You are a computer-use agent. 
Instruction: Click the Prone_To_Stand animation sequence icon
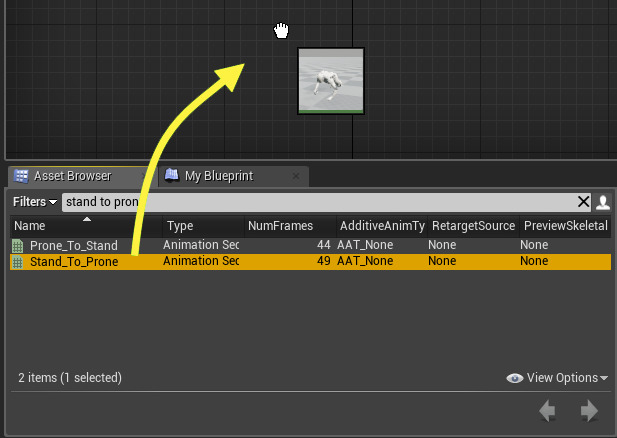[17, 245]
